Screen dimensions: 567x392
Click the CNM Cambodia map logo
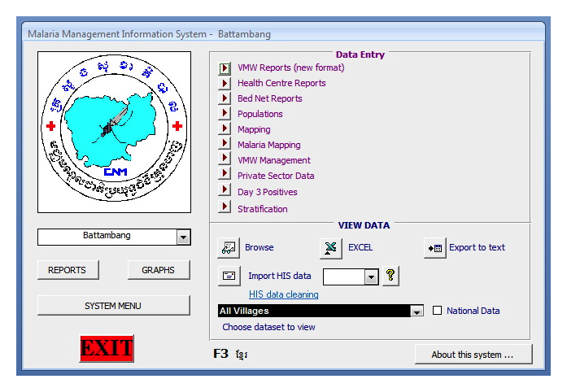click(114, 132)
